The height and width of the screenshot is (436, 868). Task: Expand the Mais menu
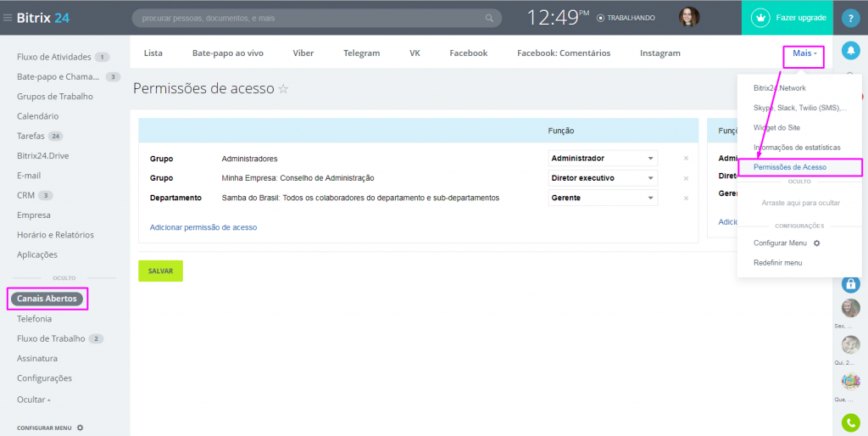tap(804, 53)
